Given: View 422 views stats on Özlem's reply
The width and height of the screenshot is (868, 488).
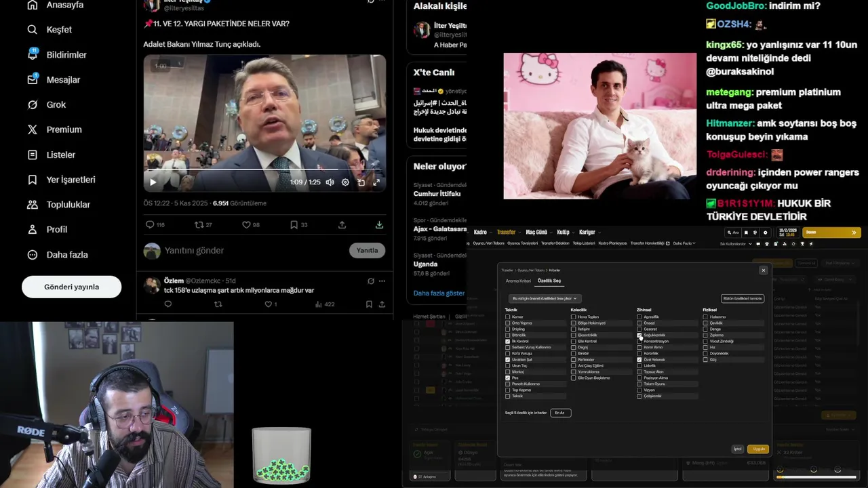Looking at the screenshot, I should click(325, 304).
